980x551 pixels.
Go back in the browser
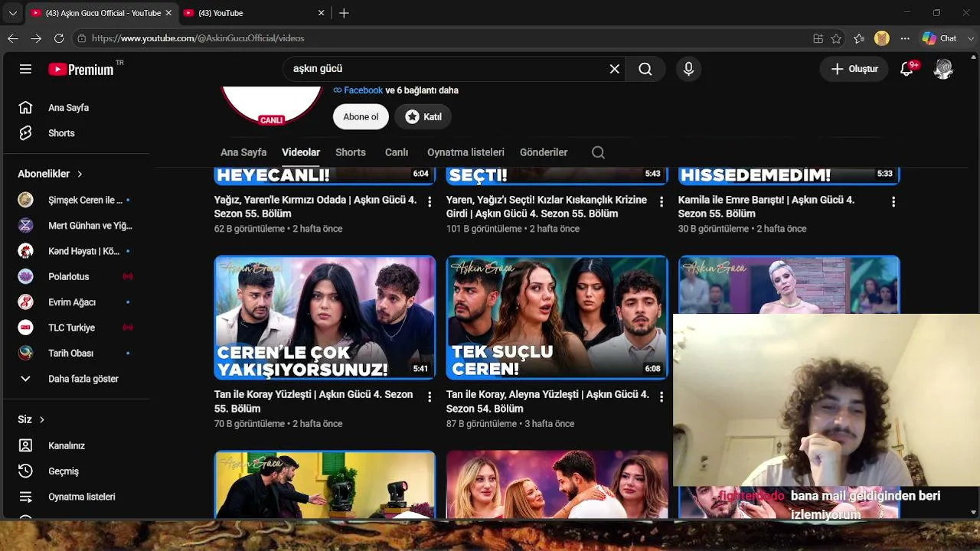13,38
